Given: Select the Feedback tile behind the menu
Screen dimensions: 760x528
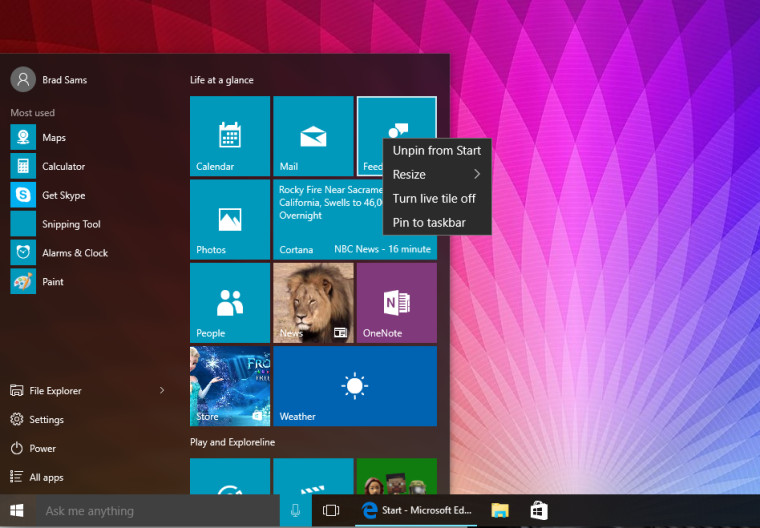Looking at the screenshot, I should tap(371, 136).
